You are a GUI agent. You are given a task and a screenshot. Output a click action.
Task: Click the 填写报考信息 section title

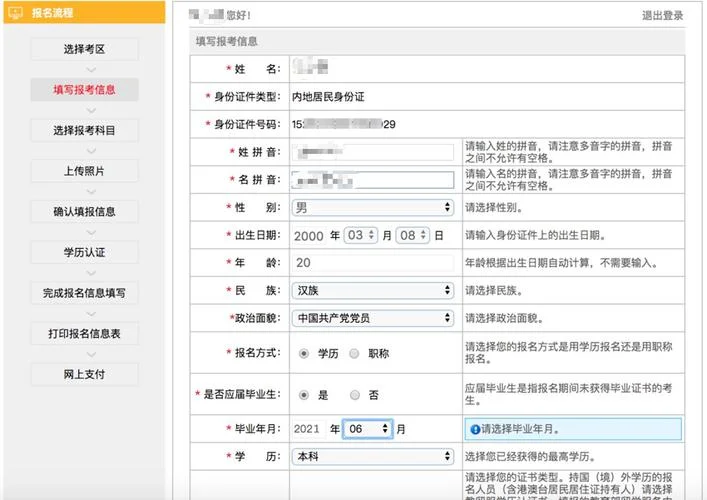tap(227, 41)
